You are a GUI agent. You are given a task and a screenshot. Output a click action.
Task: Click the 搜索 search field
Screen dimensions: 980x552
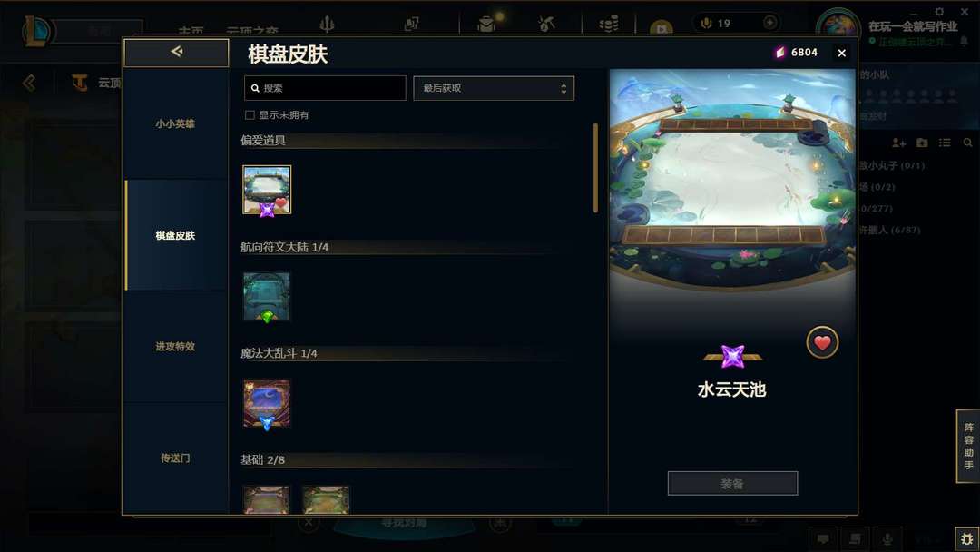pos(325,88)
